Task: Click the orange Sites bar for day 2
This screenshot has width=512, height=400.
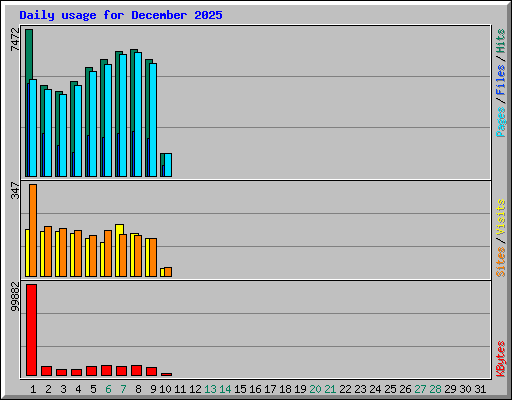Action: coord(48,251)
